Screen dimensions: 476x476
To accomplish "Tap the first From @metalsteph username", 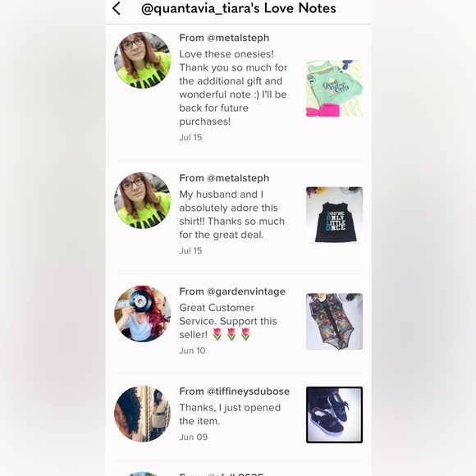I will (224, 38).
